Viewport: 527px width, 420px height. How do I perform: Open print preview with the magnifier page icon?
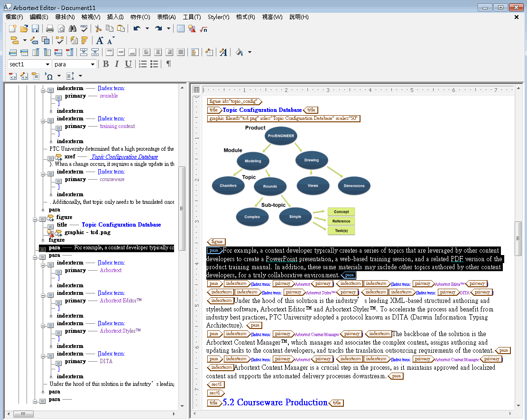(x=61, y=29)
